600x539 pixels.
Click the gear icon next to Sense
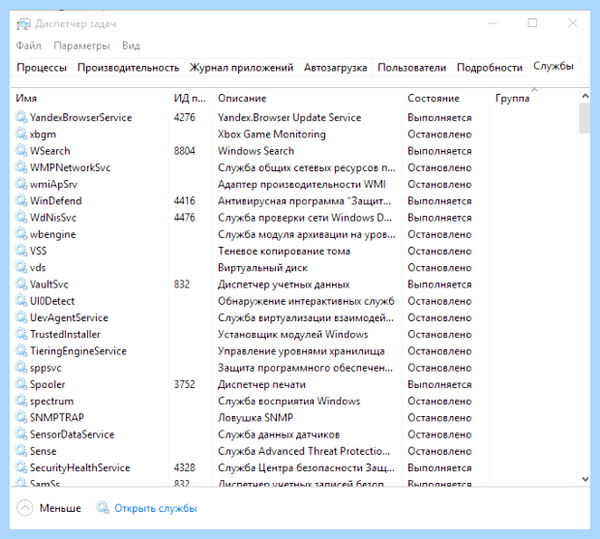point(21,450)
